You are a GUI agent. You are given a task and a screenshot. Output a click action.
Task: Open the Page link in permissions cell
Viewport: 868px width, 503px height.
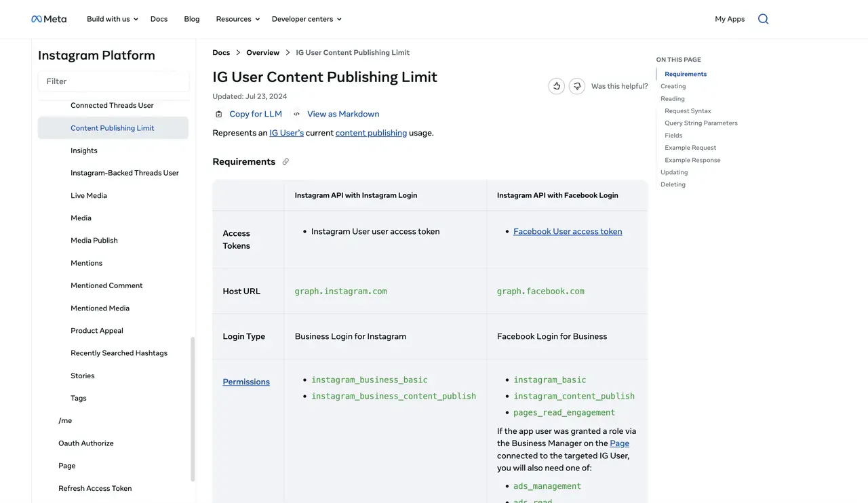[620, 443]
